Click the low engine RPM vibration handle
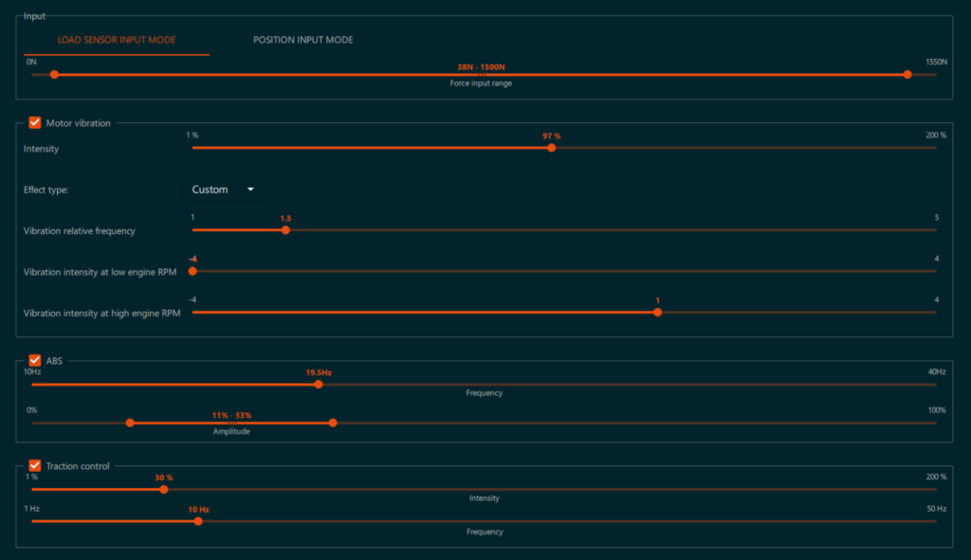The width and height of the screenshot is (971, 560). (192, 271)
